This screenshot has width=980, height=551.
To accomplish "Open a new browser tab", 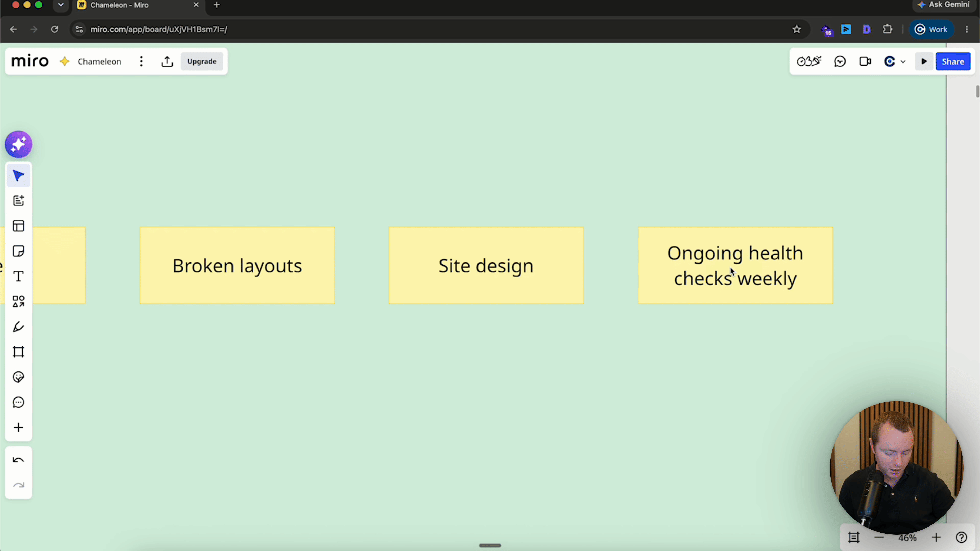I will pos(217,5).
